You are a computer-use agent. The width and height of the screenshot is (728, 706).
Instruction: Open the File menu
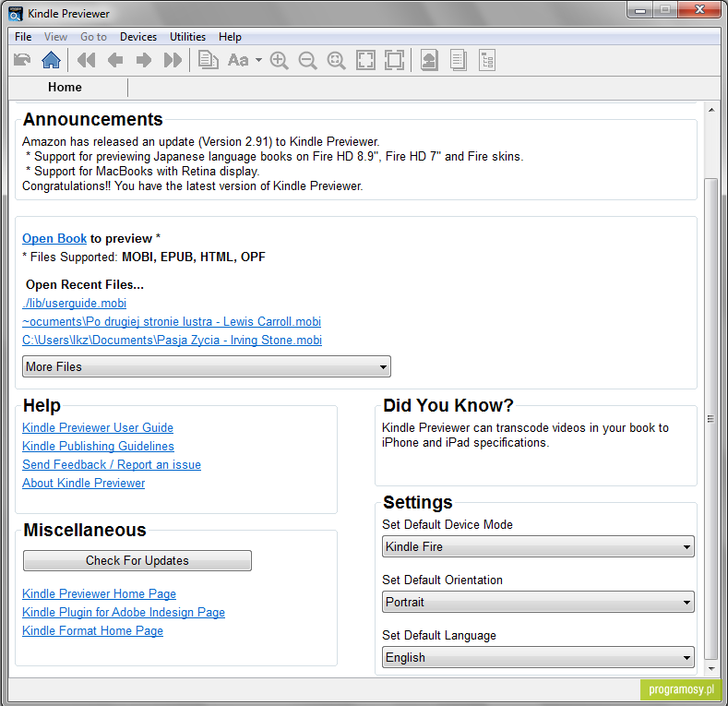23,37
